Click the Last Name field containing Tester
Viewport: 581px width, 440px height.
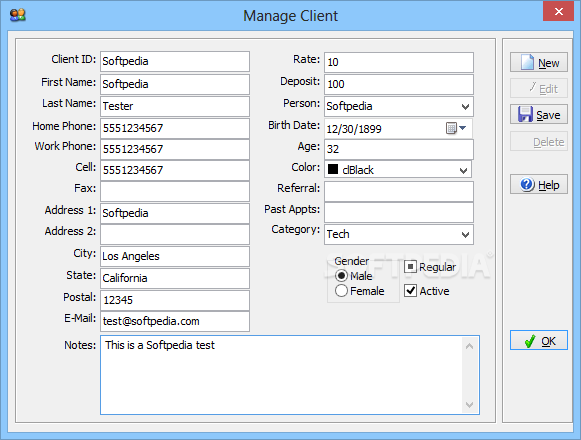coord(175,106)
